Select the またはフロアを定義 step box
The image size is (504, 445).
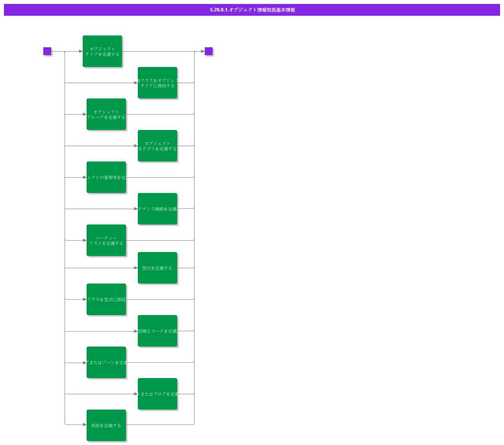point(157,394)
